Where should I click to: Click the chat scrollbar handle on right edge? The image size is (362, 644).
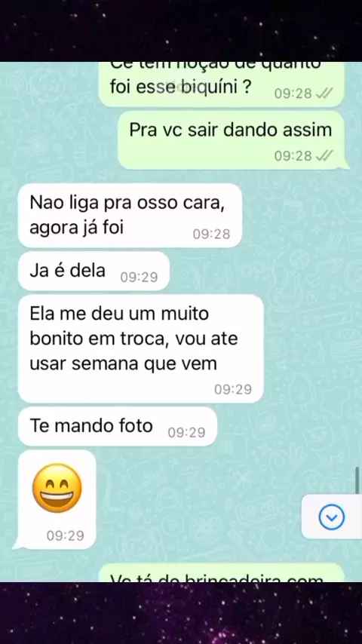pyautogui.click(x=358, y=480)
